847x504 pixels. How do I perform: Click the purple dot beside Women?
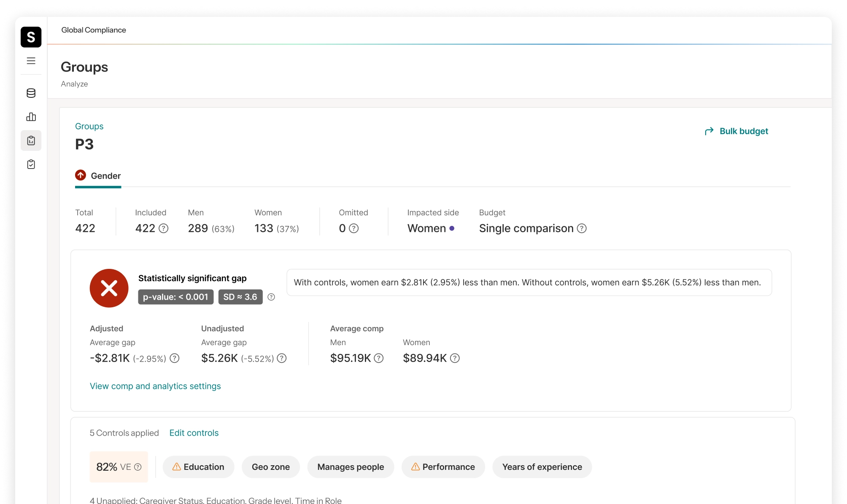452,228
